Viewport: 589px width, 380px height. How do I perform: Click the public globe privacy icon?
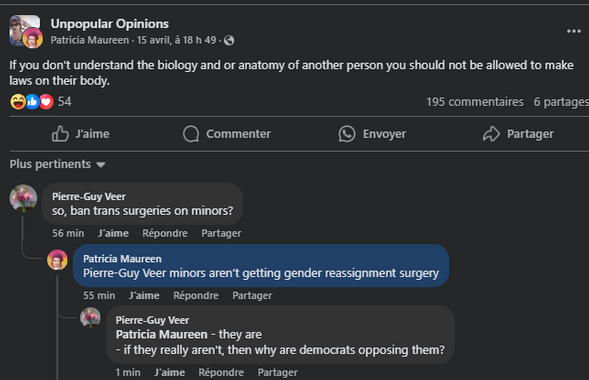[229, 40]
